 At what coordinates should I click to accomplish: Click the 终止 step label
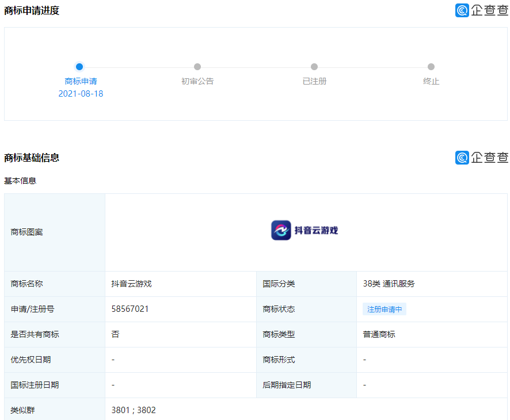click(x=431, y=81)
